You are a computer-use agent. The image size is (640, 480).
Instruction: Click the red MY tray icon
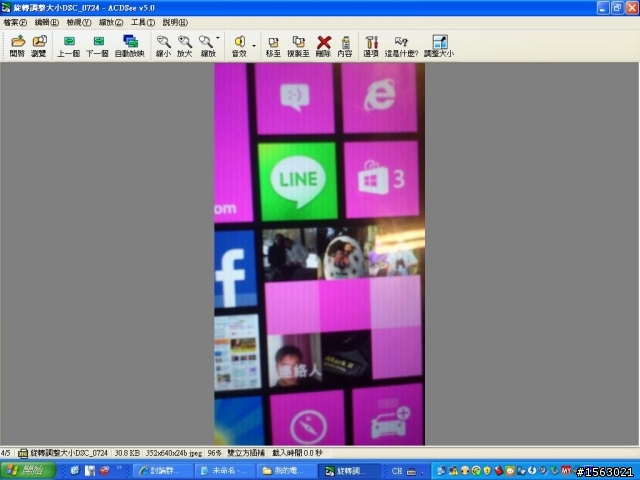point(566,471)
